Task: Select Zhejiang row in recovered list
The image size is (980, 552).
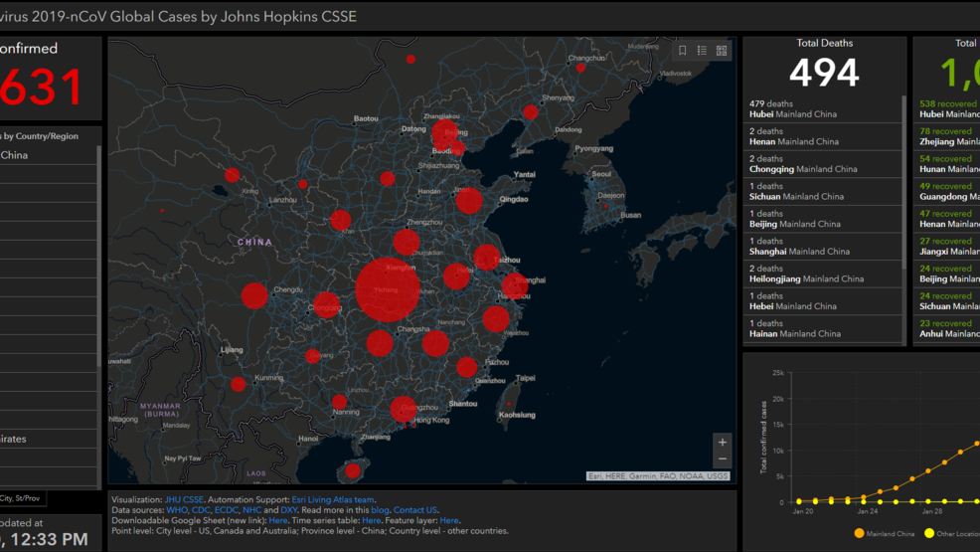Action: (x=948, y=136)
